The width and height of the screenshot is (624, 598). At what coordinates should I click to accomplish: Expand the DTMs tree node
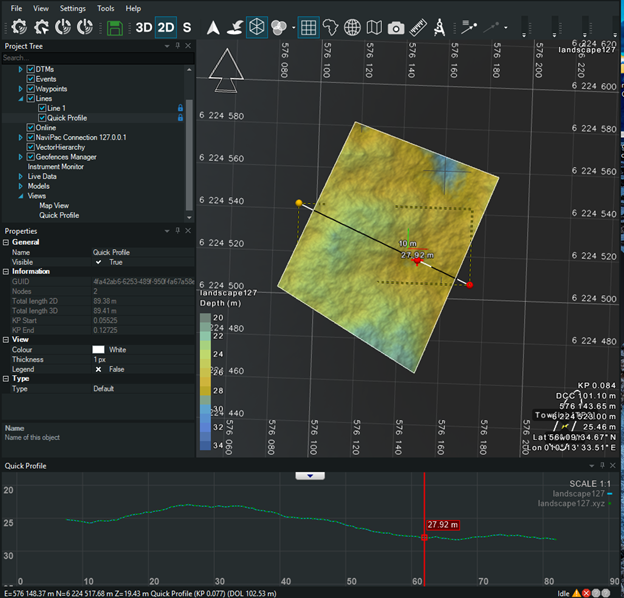click(x=20, y=69)
